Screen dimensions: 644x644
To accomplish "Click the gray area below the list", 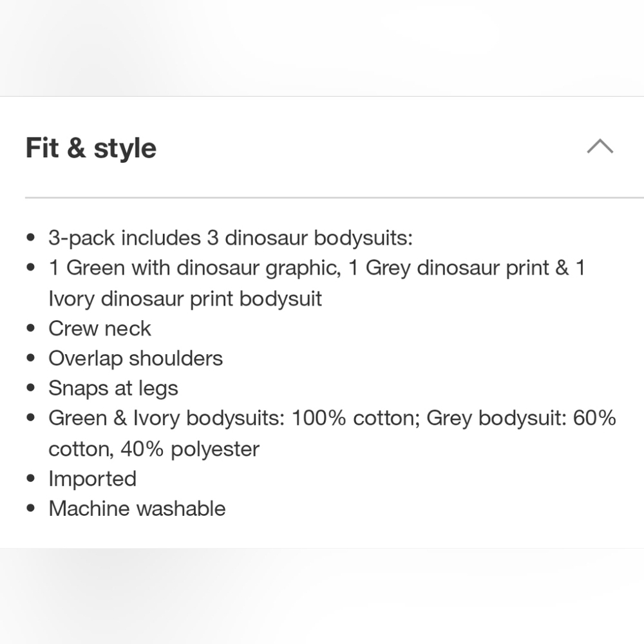I will (x=322, y=596).
